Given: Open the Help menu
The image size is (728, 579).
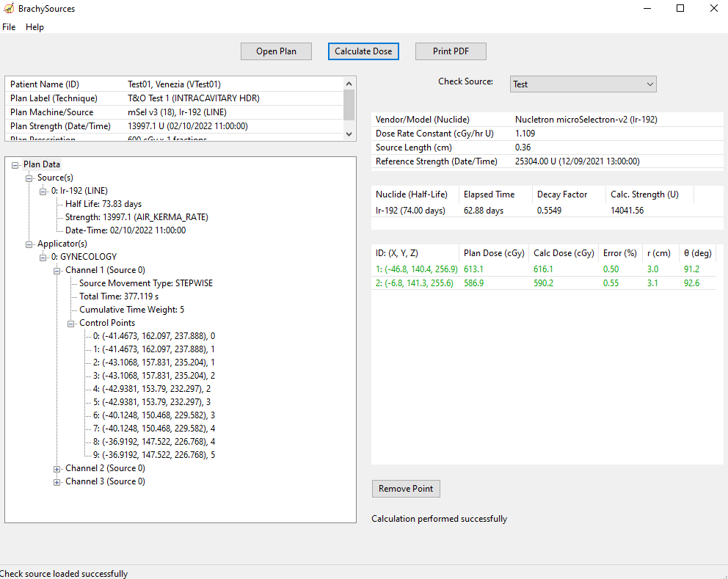Looking at the screenshot, I should point(34,27).
